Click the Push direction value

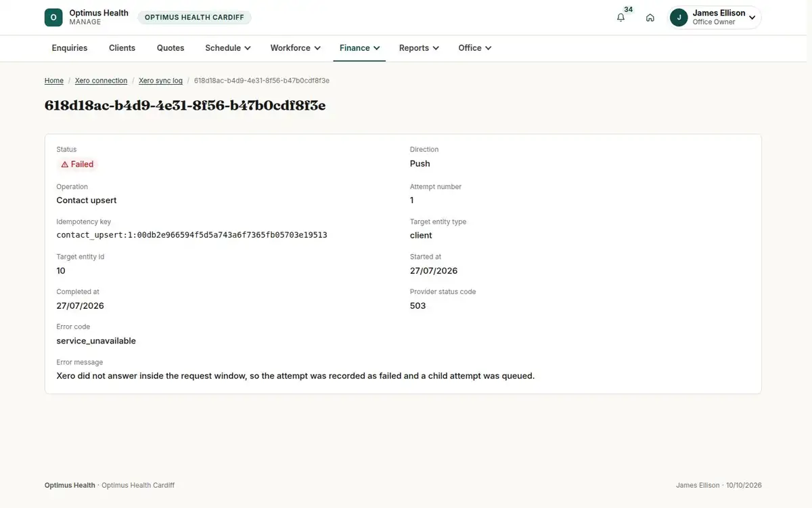(x=420, y=164)
